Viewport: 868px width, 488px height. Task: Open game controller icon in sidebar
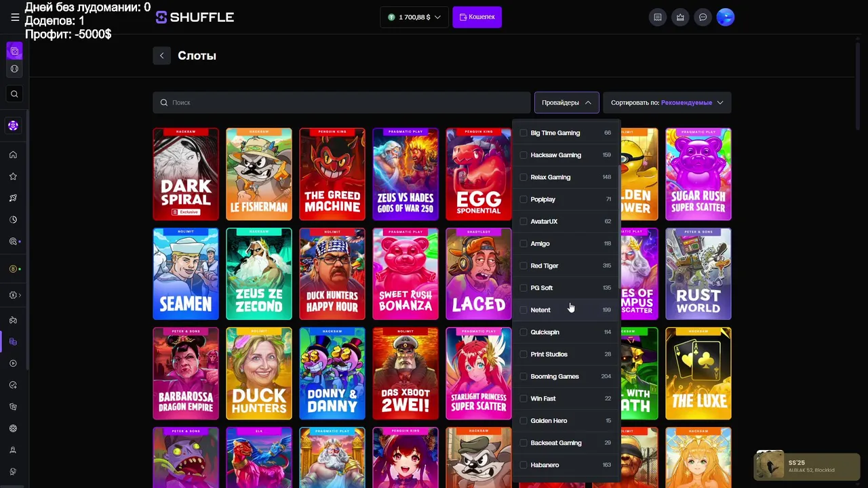pyautogui.click(x=13, y=320)
